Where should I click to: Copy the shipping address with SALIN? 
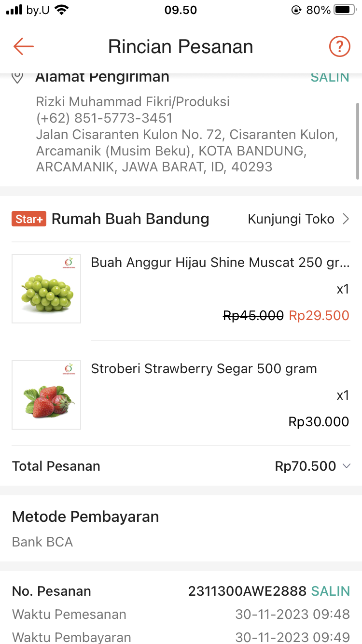(330, 77)
